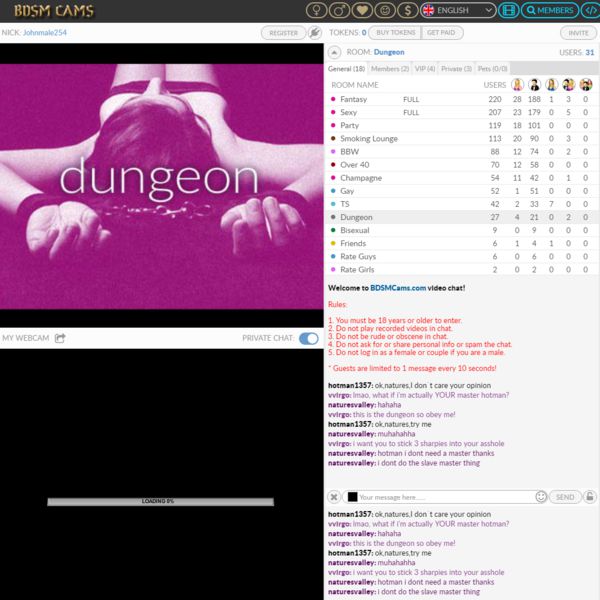Click the film strip video icon
This screenshot has width=600, height=600.
click(x=509, y=11)
